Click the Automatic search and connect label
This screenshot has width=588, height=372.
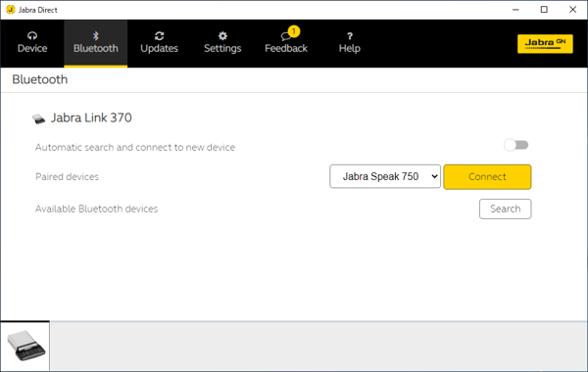(135, 147)
